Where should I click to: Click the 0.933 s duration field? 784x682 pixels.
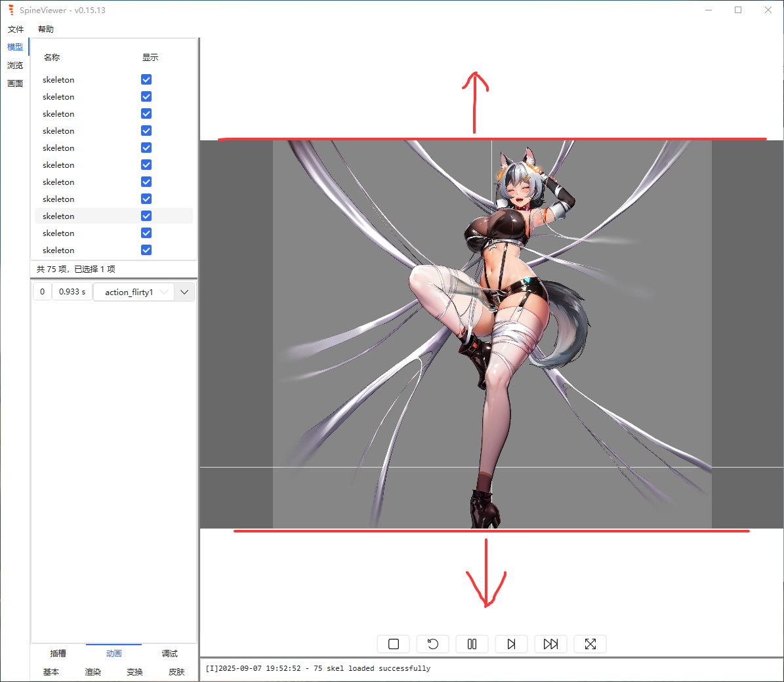(x=72, y=291)
